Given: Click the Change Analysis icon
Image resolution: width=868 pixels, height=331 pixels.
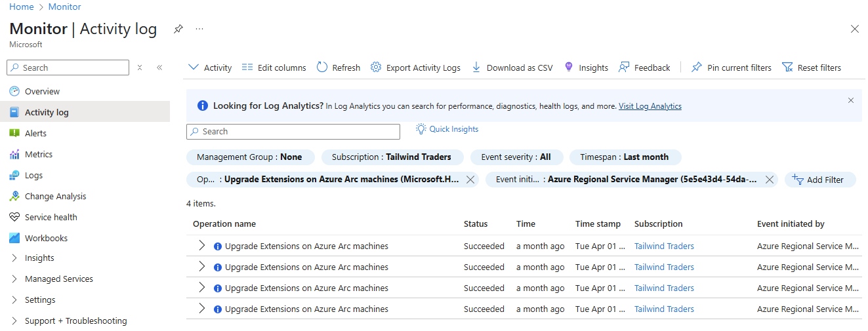Looking at the screenshot, I should click(14, 196).
